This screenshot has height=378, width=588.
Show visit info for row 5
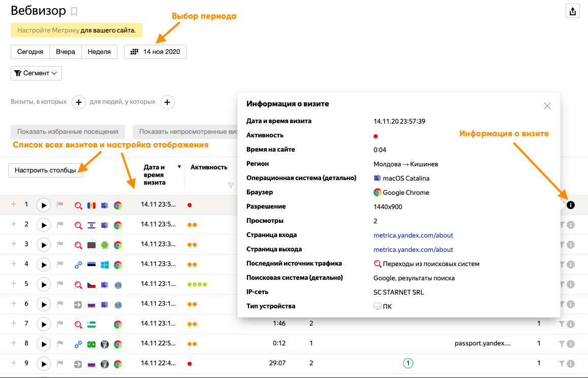point(570,284)
